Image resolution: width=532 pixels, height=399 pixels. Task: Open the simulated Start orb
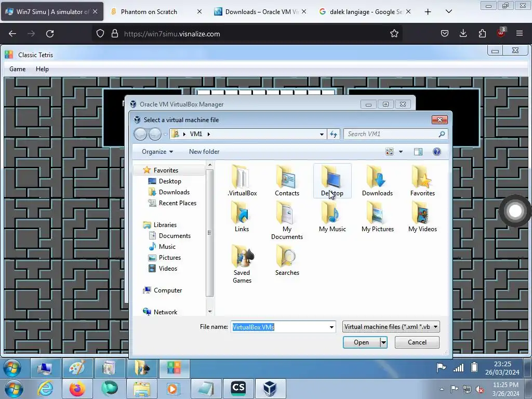click(12, 368)
